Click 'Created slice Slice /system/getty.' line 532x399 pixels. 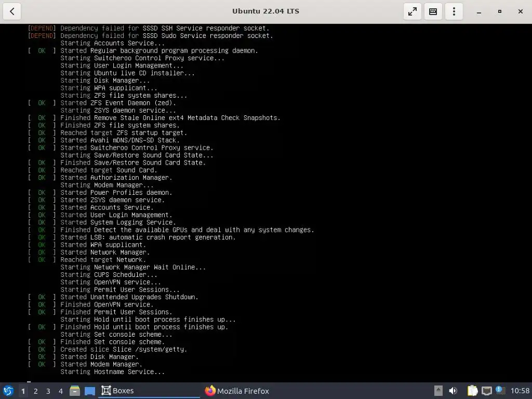point(124,350)
